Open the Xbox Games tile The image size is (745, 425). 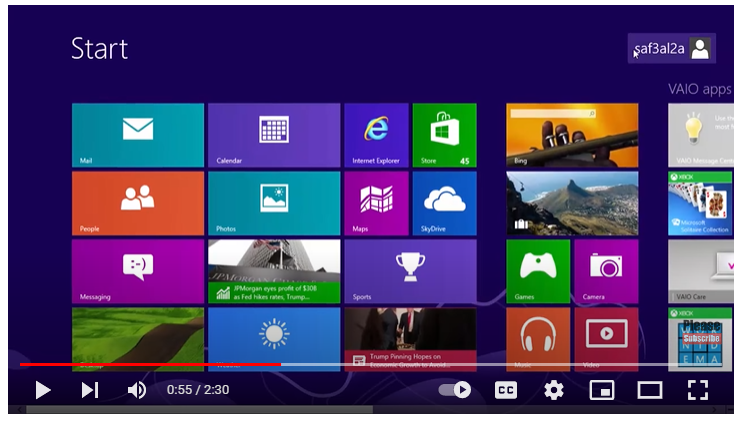[x=538, y=271]
